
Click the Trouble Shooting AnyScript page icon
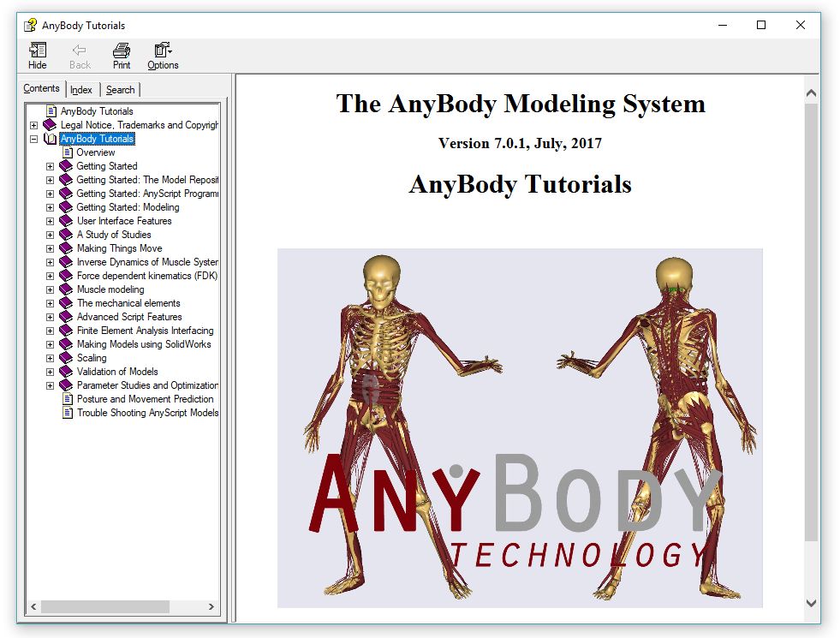coord(68,413)
